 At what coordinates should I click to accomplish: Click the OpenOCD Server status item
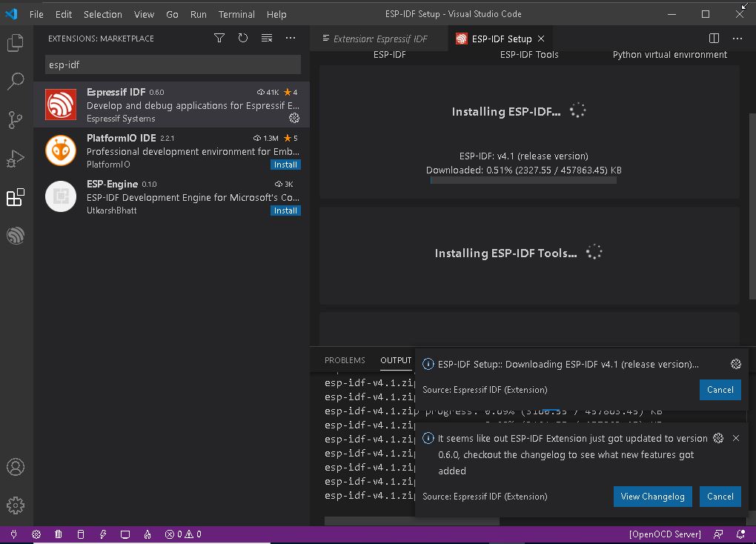665,534
